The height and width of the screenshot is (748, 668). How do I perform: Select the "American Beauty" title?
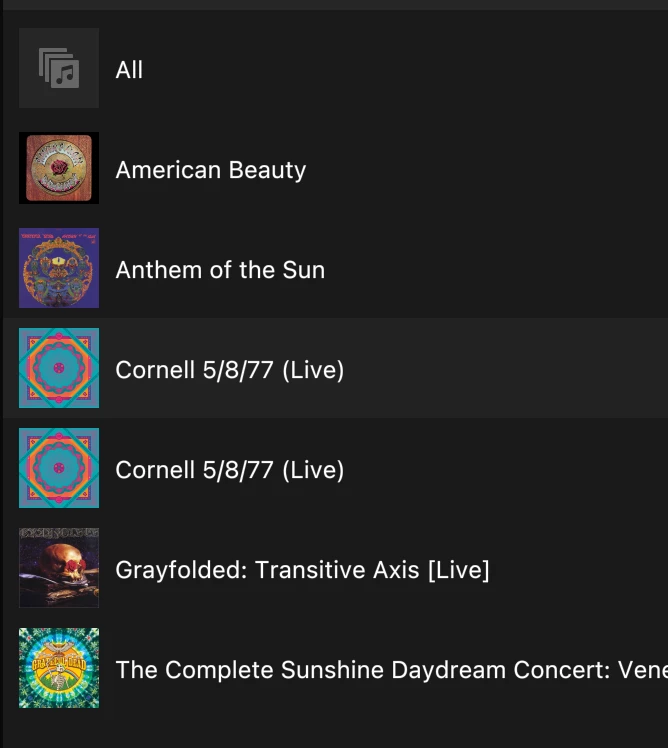[210, 170]
